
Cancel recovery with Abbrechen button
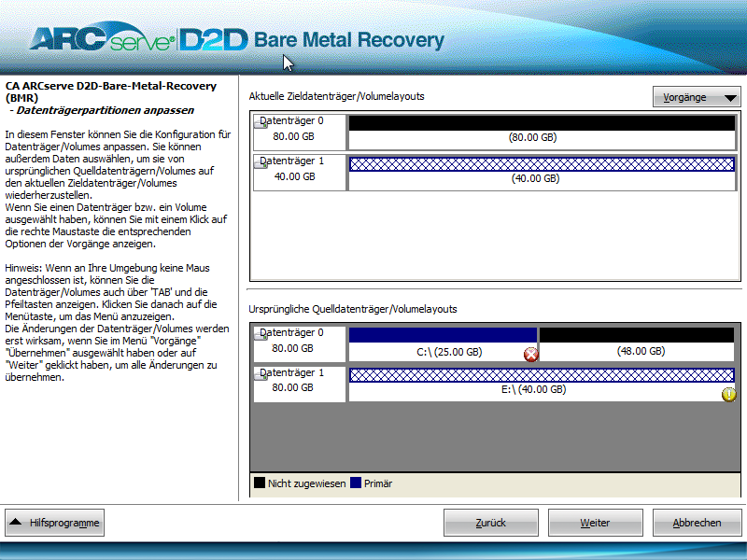[697, 523]
